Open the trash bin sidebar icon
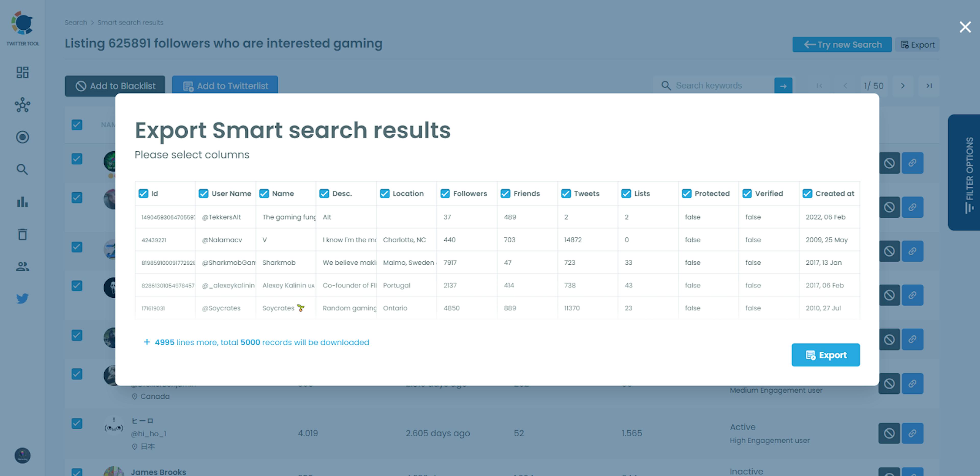The image size is (980, 476). (x=22, y=234)
